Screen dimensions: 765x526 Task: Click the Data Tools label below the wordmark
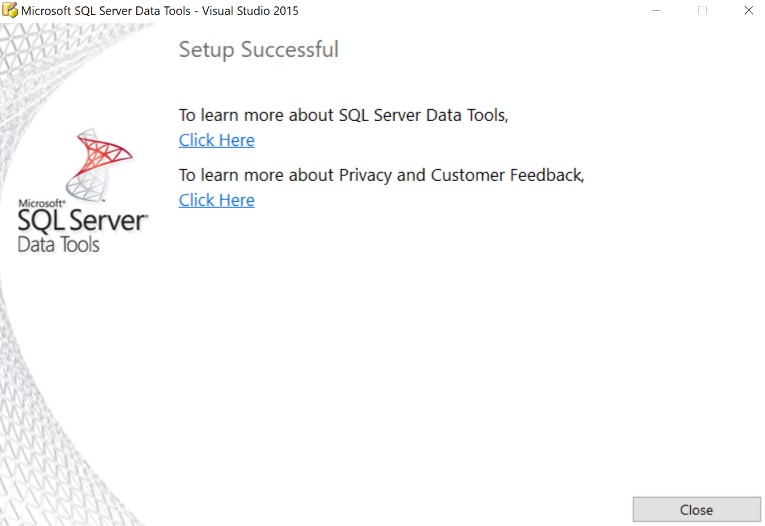[58, 244]
